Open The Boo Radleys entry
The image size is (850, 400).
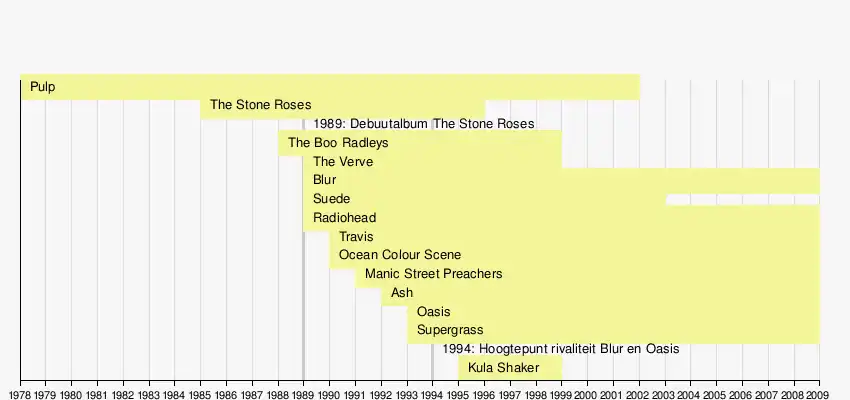click(338, 143)
